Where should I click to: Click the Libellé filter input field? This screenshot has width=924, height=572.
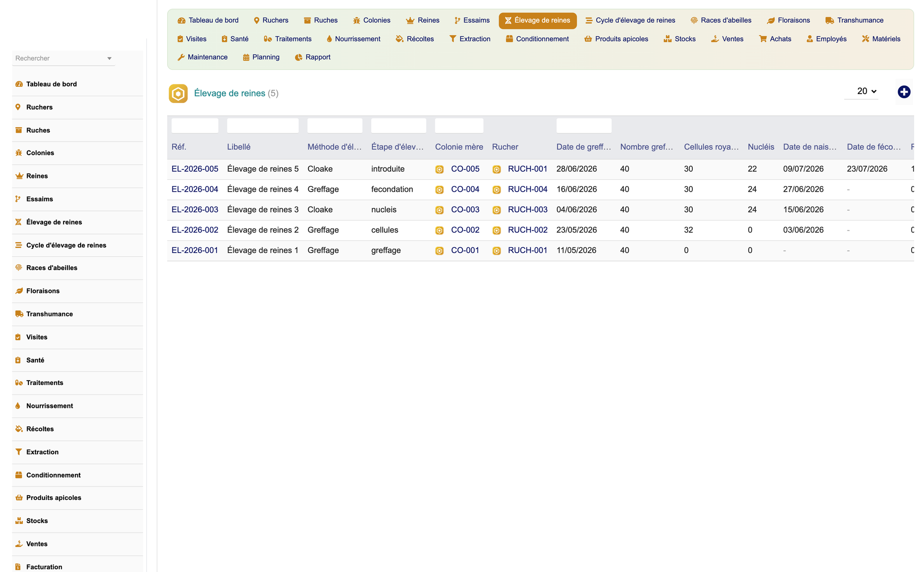[263, 126]
